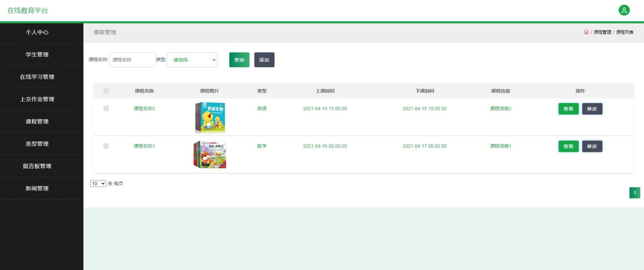Click the 操作 column header
Viewport: 644px width, 270px height.
click(x=580, y=91)
